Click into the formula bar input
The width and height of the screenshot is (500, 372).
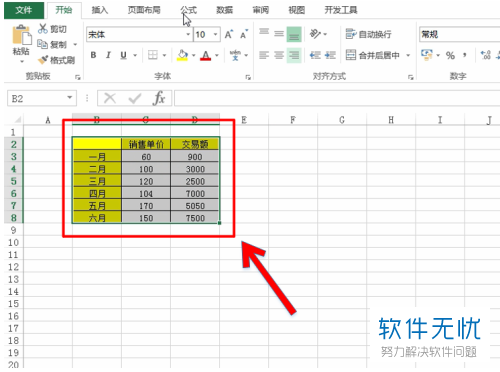tap(337, 98)
